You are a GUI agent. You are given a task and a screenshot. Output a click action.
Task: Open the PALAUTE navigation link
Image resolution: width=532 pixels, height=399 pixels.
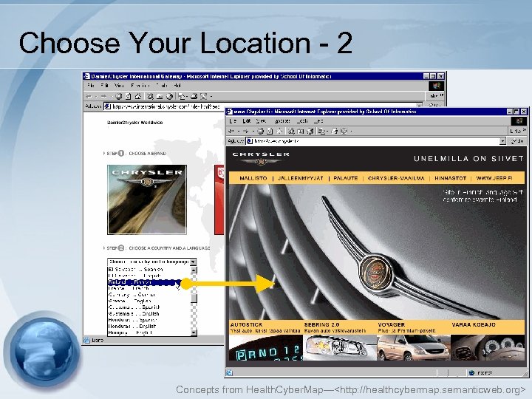345,178
